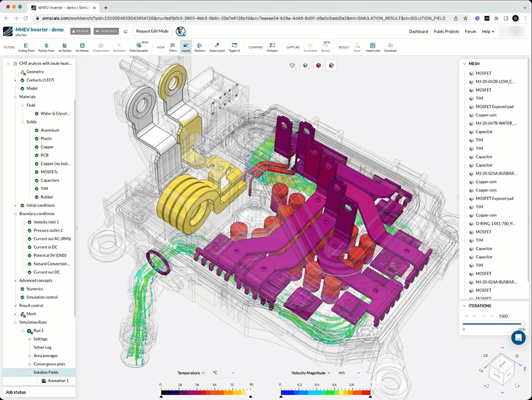Viewport: 532px width, 400px height.
Task: Bookmark this page with the star
Action: pyautogui.click(x=465, y=18)
